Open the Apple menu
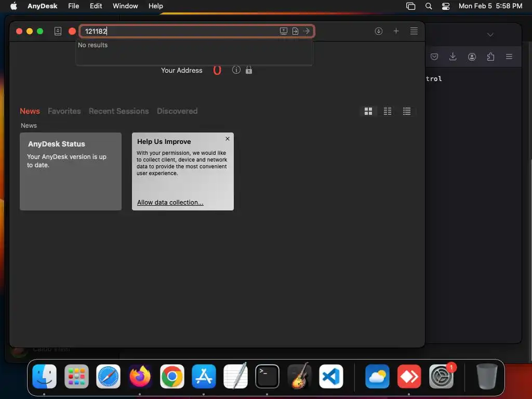Image resolution: width=532 pixels, height=399 pixels. (x=14, y=6)
